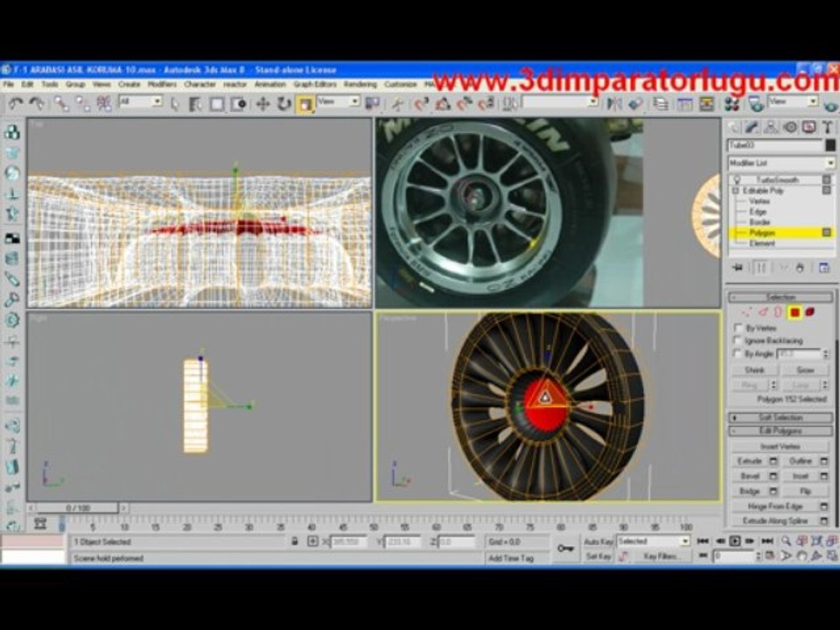Activate the Unlink Selection tool
The height and width of the screenshot is (630, 840).
pyautogui.click(x=82, y=103)
